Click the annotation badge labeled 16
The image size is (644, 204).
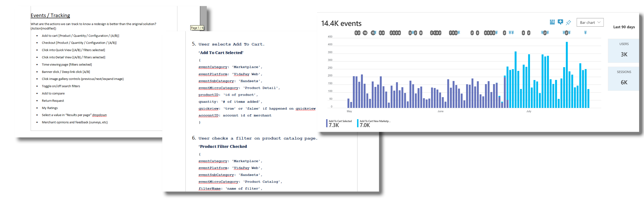click(365, 33)
